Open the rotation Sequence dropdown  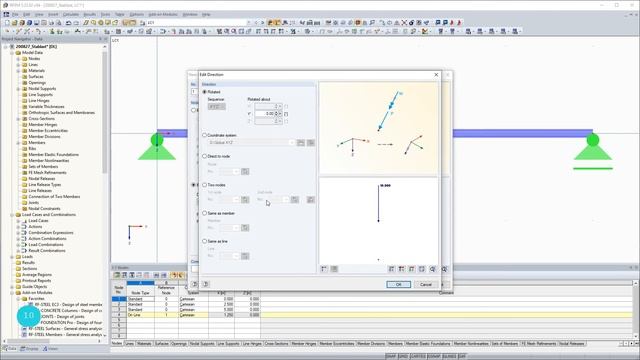click(x=217, y=107)
